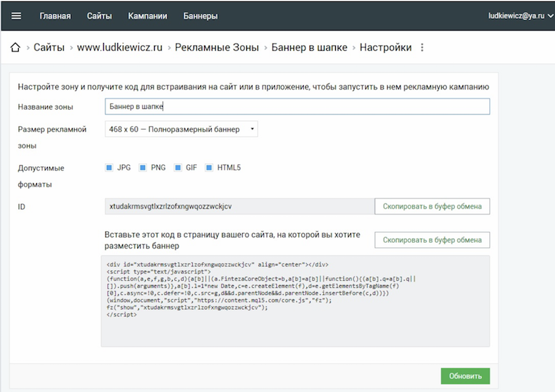Image resolution: width=555 pixels, height=392 pixels.
Task: Open the 468 x 60 banner size dropdown
Action: pyautogui.click(x=181, y=129)
